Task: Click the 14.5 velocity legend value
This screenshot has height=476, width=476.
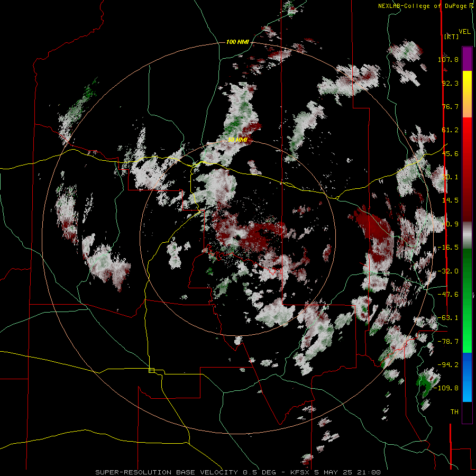Action: click(x=450, y=200)
